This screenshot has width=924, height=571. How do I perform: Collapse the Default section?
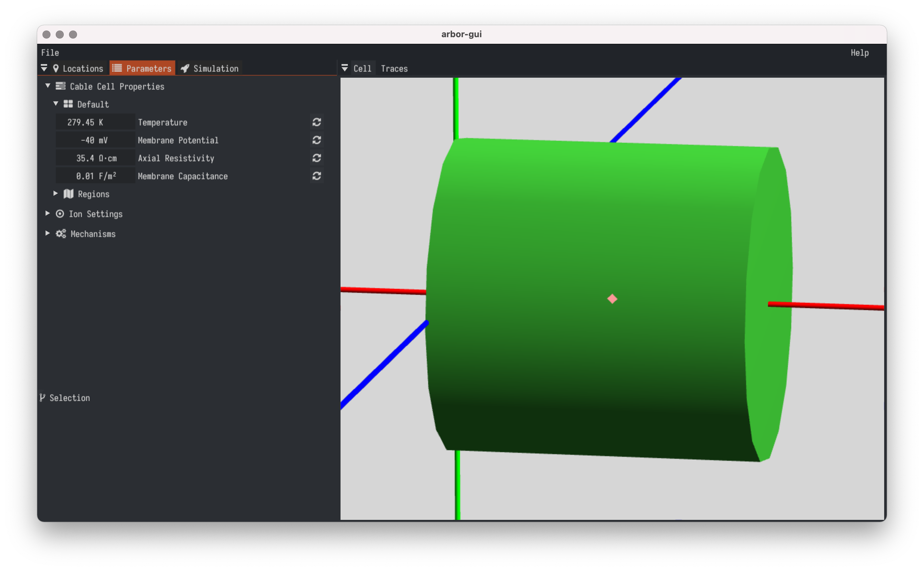[x=56, y=104]
